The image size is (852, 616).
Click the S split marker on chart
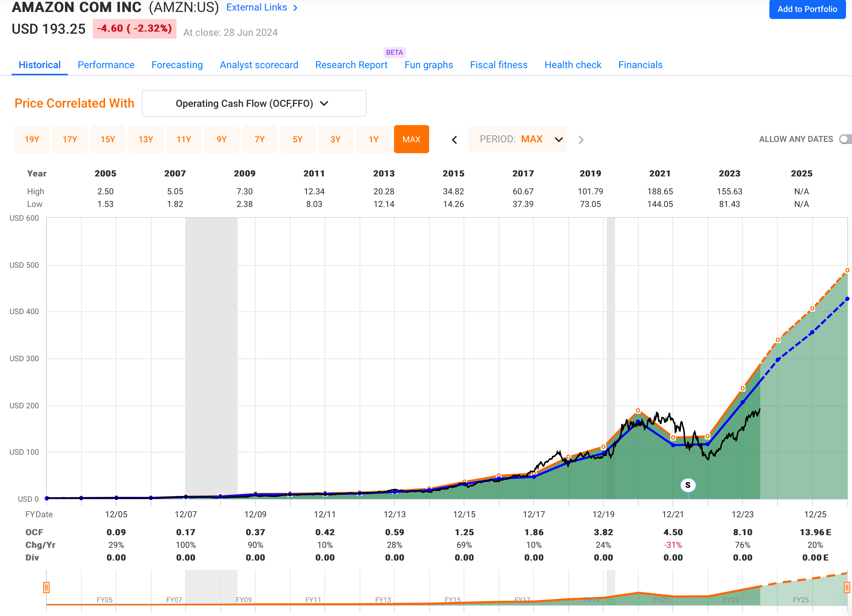click(688, 485)
